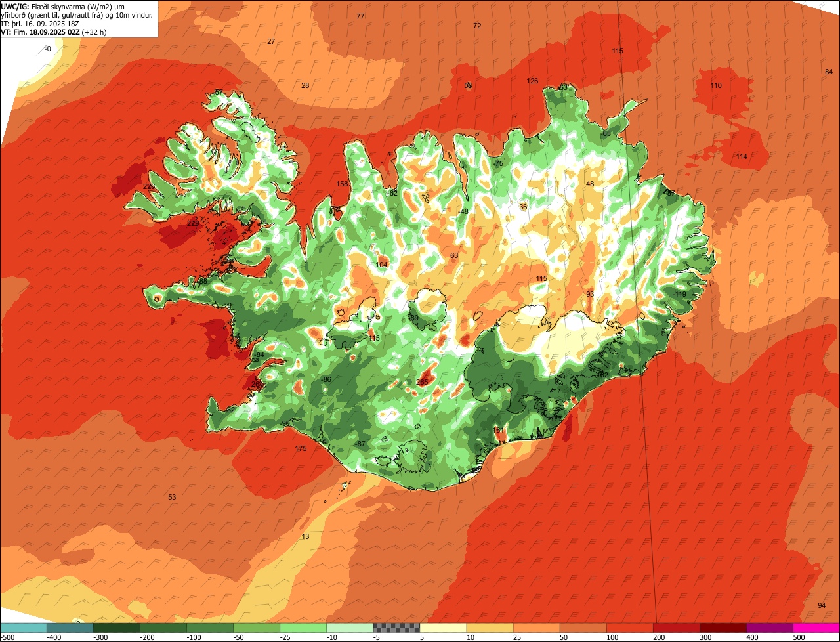
Task: Click the -500 to -400 light teal legend swatch
Action: coord(24,628)
